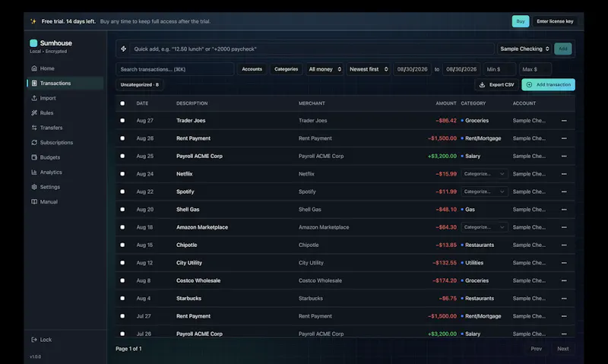This screenshot has width=608, height=364.
Task: Check the Netflix transaction checkbox
Action: coord(122,174)
